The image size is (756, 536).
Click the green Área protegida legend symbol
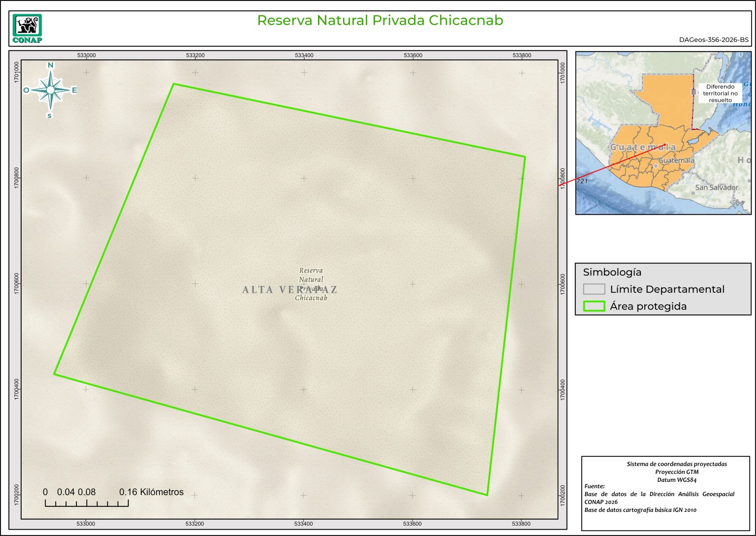tap(594, 306)
